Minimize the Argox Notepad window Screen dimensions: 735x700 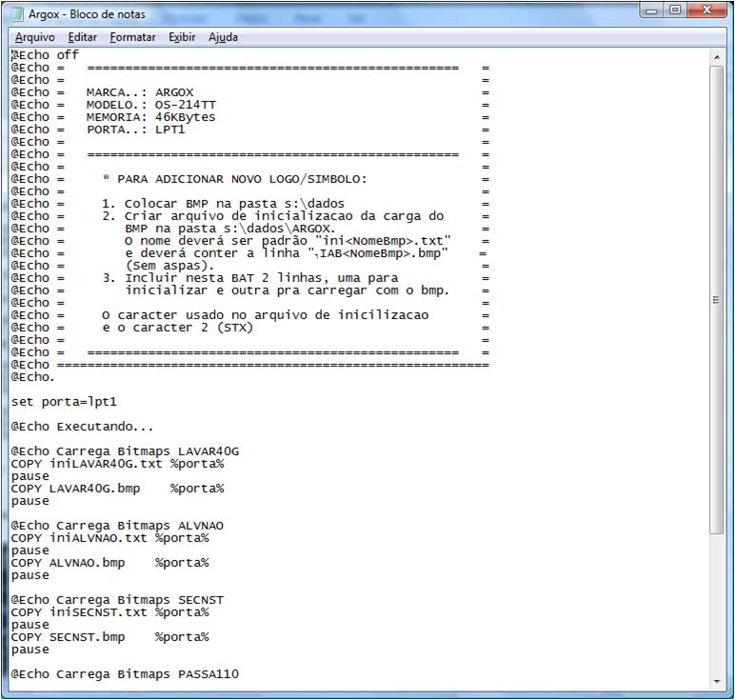pos(654,11)
